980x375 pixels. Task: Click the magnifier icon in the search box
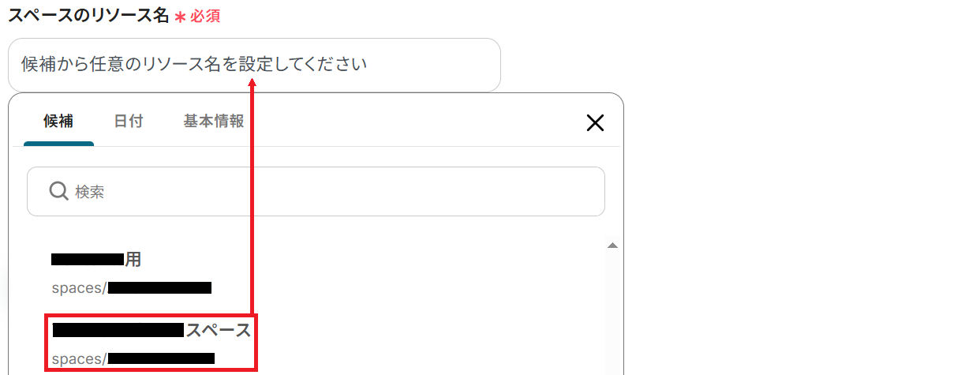click(59, 191)
